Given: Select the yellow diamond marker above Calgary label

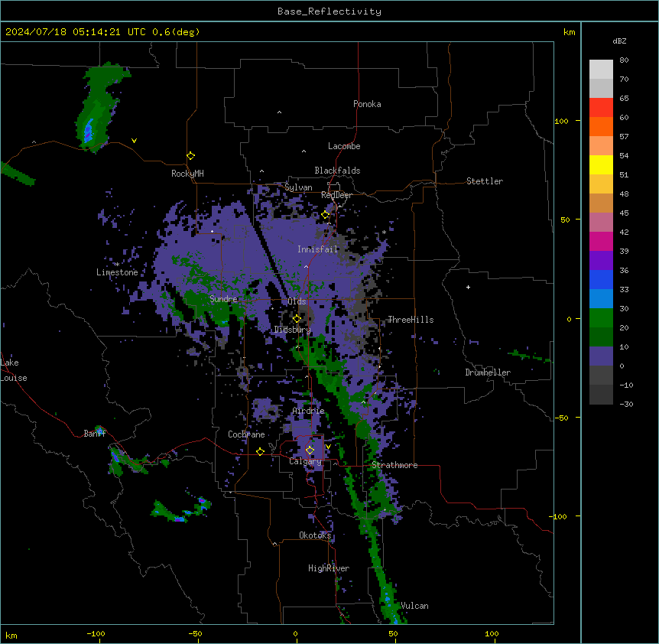Looking at the screenshot, I should (x=310, y=450).
